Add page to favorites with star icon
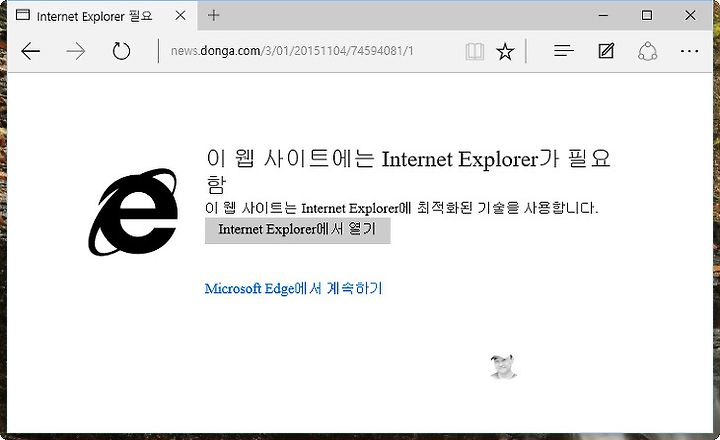 (505, 51)
